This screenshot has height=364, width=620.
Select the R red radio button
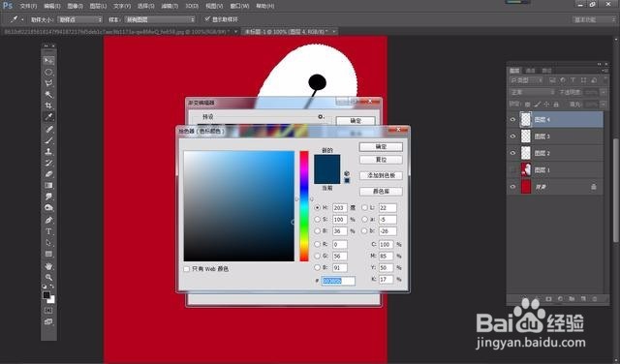317,245
